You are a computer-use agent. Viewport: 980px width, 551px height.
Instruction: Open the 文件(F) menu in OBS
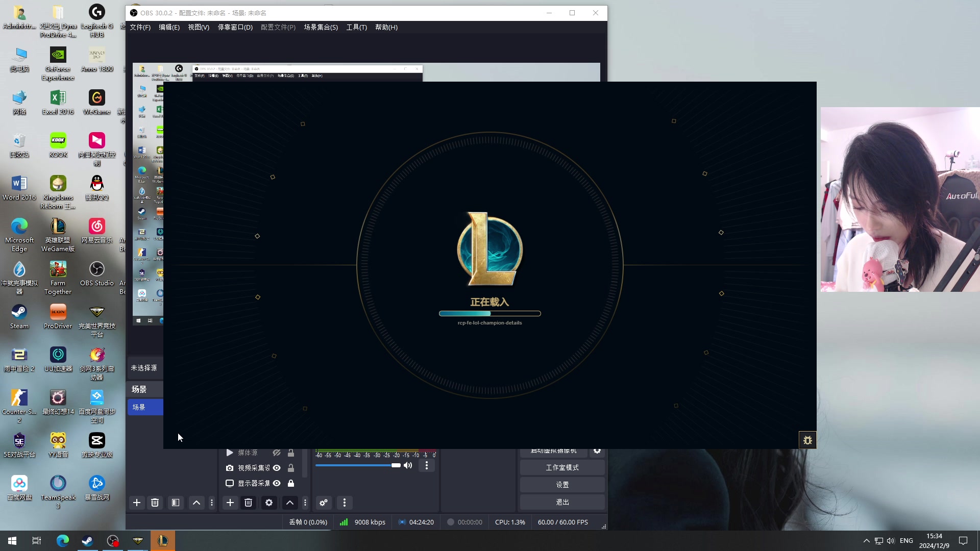pyautogui.click(x=140, y=27)
